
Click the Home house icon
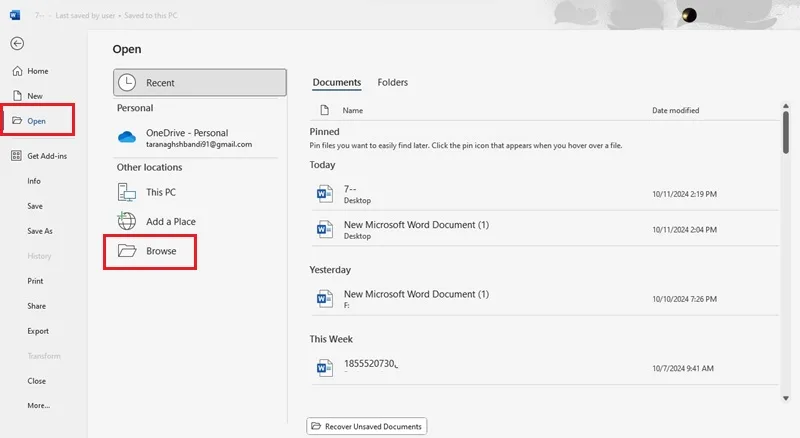point(17,71)
